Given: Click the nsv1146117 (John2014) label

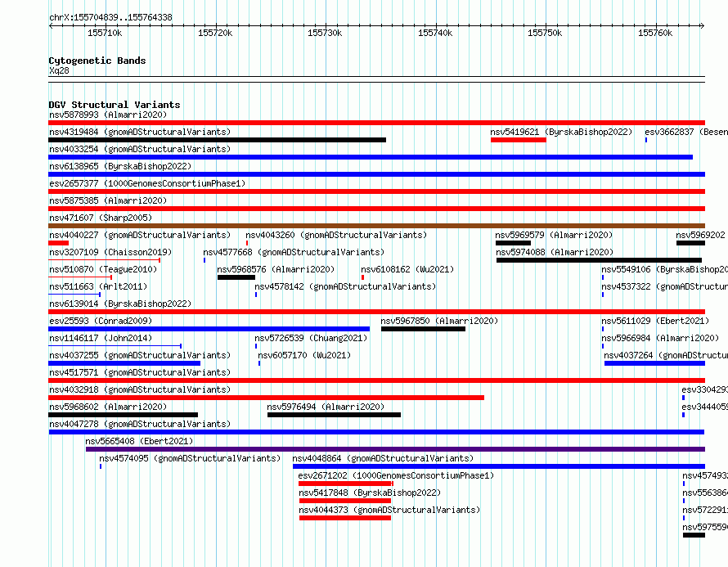Looking at the screenshot, I should (101, 338).
